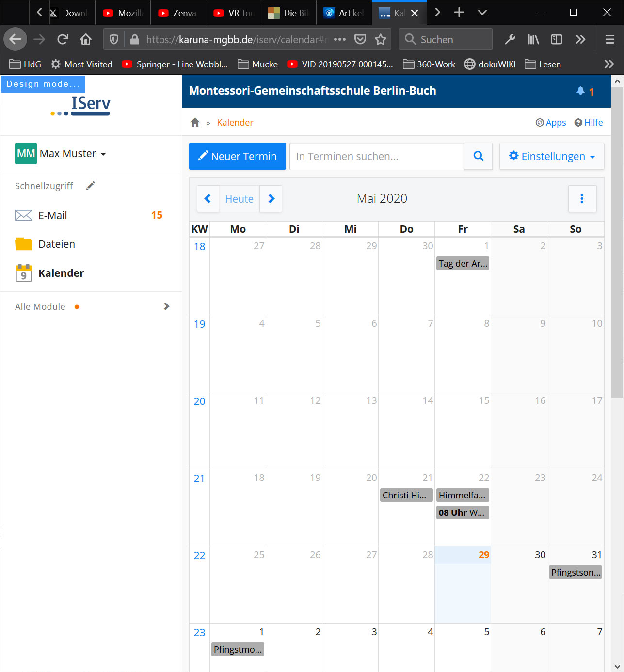624x672 pixels.
Task: Switch to the Artikel browser tab
Action: pos(344,13)
